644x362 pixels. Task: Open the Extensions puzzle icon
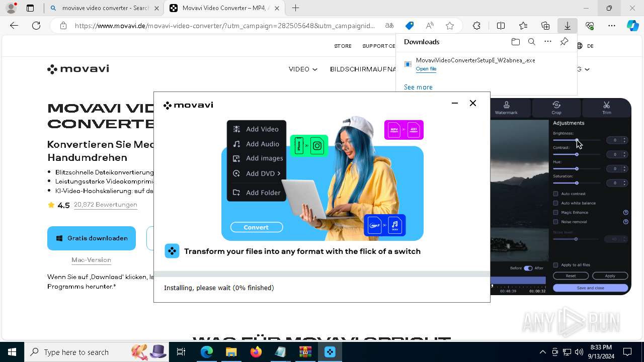[x=476, y=26]
